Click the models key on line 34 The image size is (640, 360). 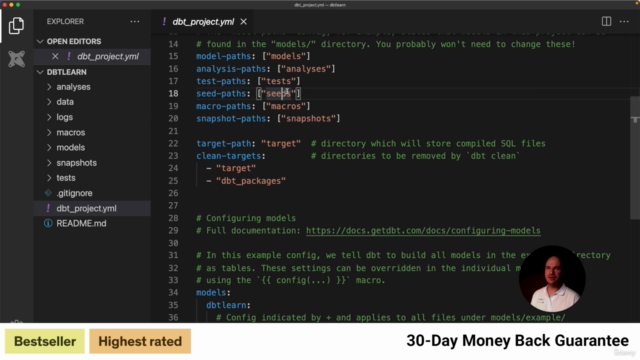click(x=211, y=293)
